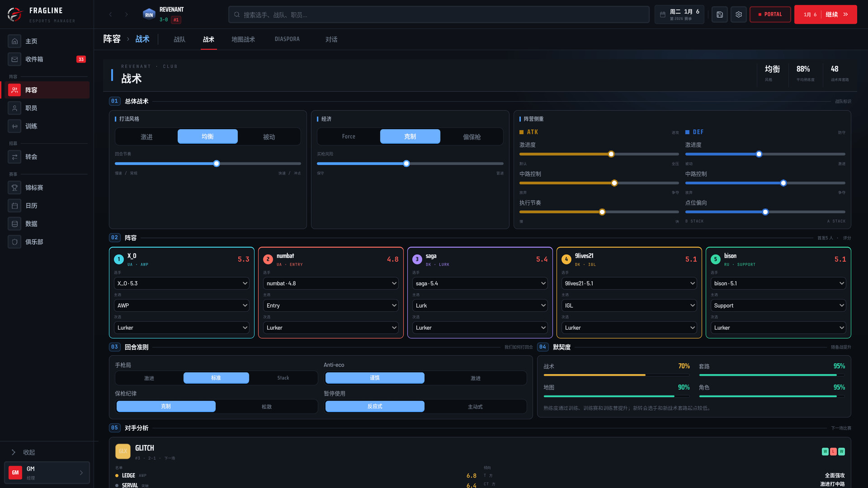The width and height of the screenshot is (868, 488).
Task: Click the FRAGLINE logo icon
Action: (x=14, y=14)
